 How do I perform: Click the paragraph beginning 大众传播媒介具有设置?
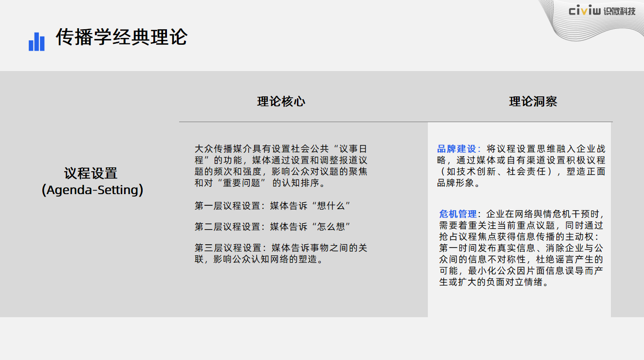[281, 166]
